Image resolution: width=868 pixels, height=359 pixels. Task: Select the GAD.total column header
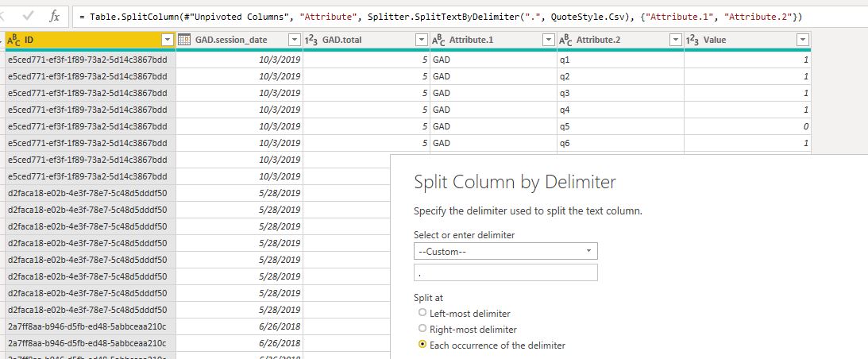click(366, 40)
